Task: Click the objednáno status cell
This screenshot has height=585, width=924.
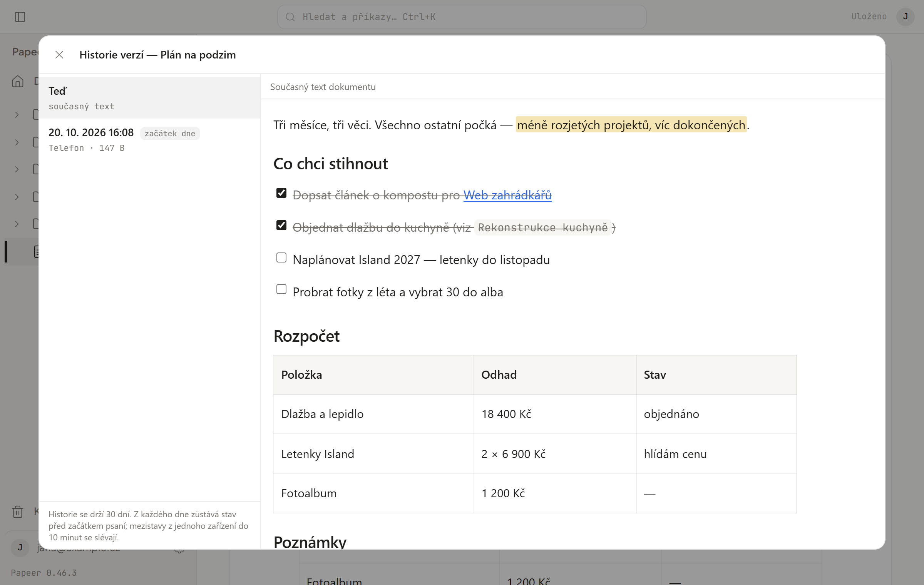Action: [x=716, y=414]
